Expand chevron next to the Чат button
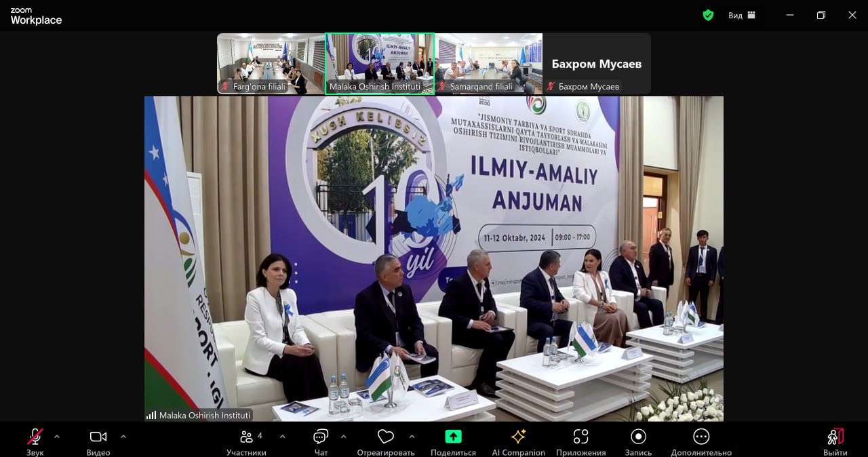 click(343, 437)
